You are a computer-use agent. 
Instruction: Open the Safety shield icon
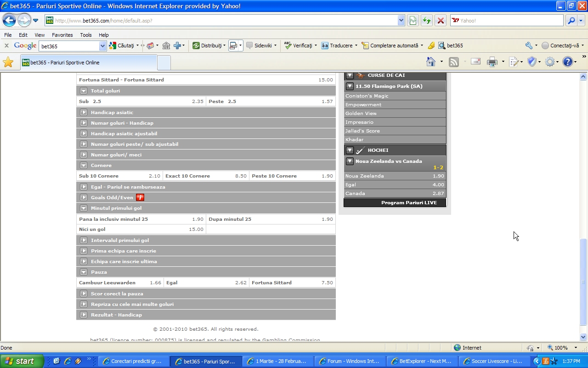532,62
